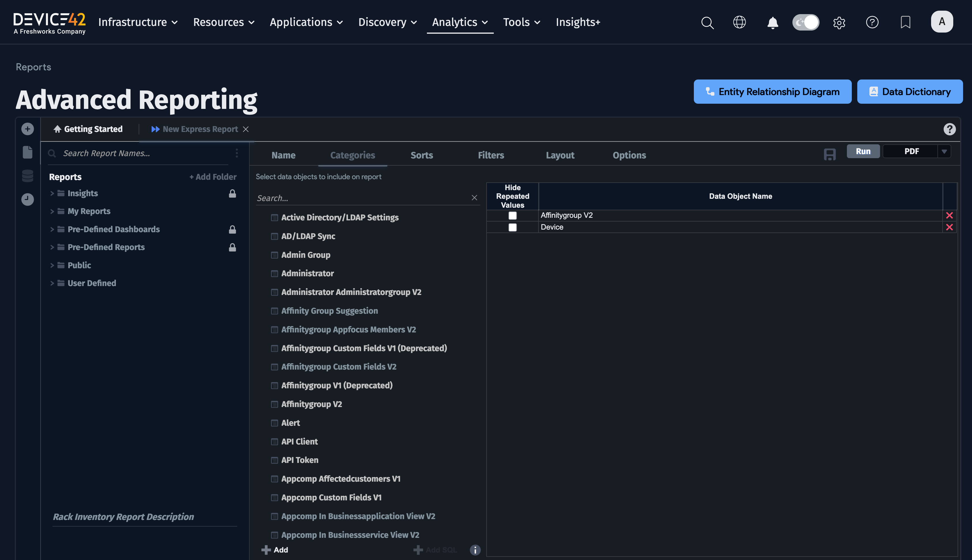
Task: Open the global search icon
Action: [x=707, y=22]
